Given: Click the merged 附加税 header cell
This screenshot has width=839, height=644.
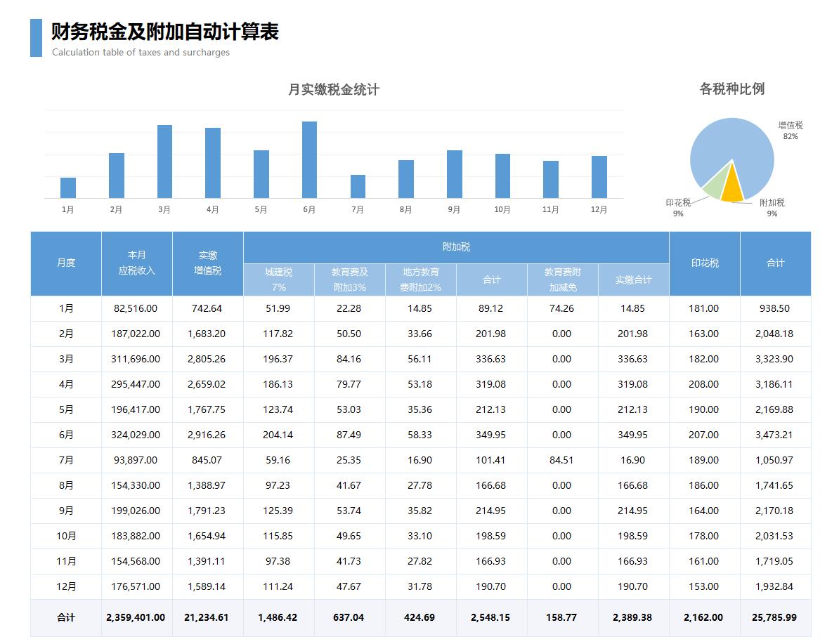Looking at the screenshot, I should [456, 247].
